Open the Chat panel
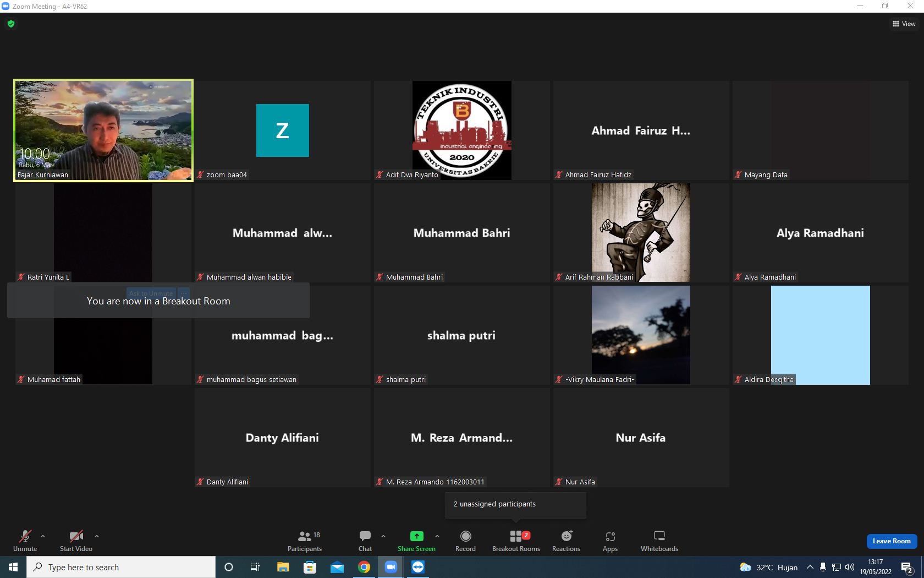Screen dimensions: 924x578 click(365, 541)
